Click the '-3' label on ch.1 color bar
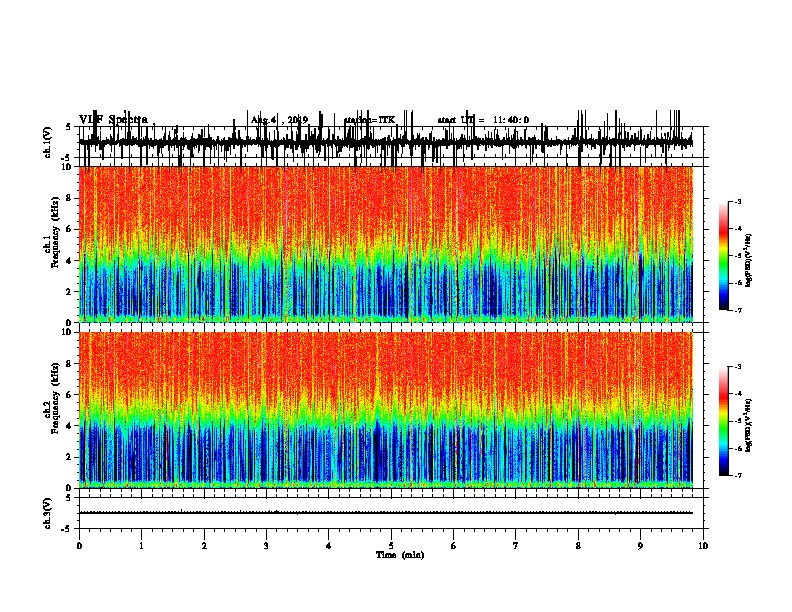This screenshot has height=612, width=792. pos(738,201)
